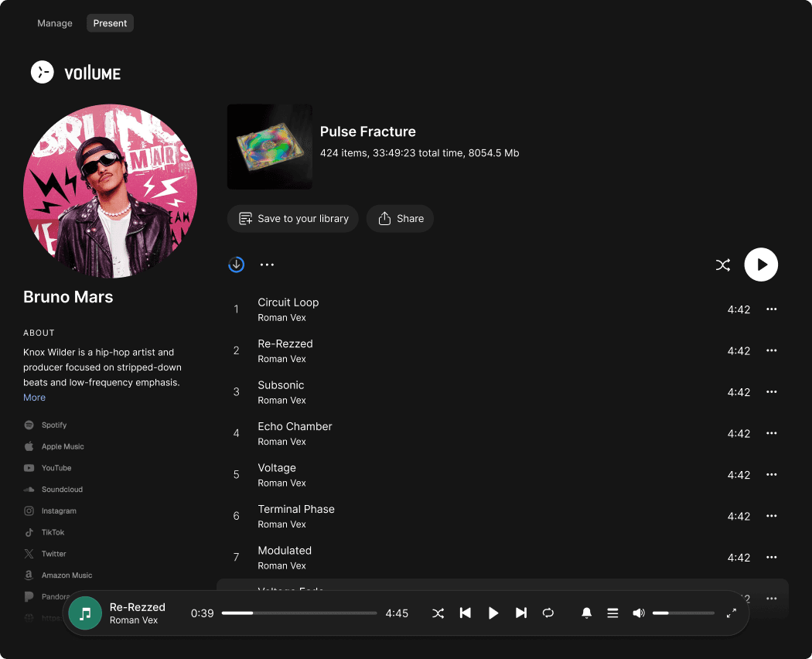Select the Modulated track title
This screenshot has height=659, width=812.
coord(285,551)
